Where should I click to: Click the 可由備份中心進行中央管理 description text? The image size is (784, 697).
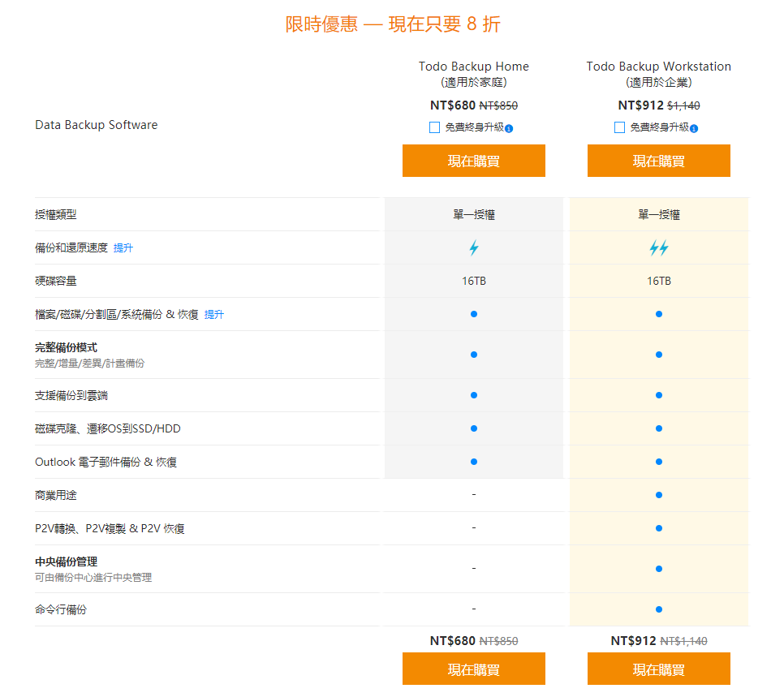coord(93,578)
